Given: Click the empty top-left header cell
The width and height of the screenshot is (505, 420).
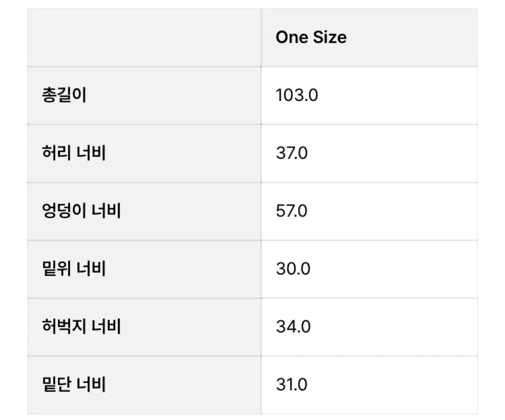Looking at the screenshot, I should [144, 37].
